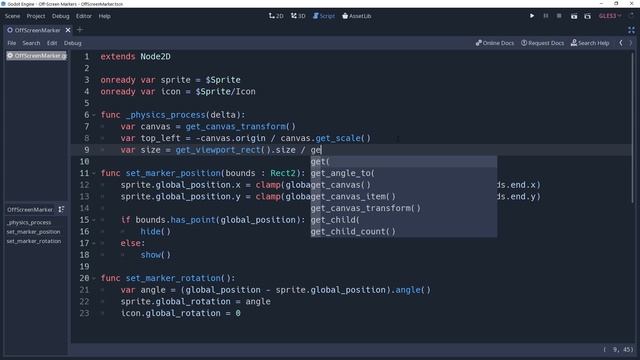The height and width of the screenshot is (360, 640).
Task: Toggle alphabetical sorting of methods list
Action: 61,209
